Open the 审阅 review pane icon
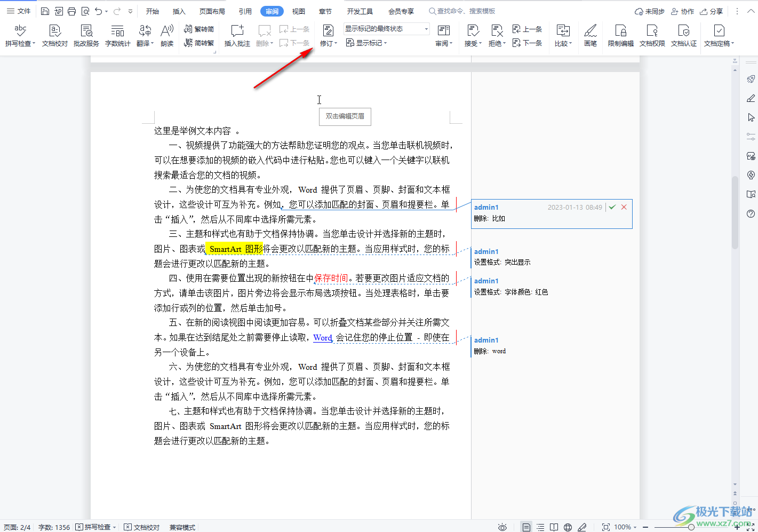Viewport: 758px width, 532px height. 443,31
